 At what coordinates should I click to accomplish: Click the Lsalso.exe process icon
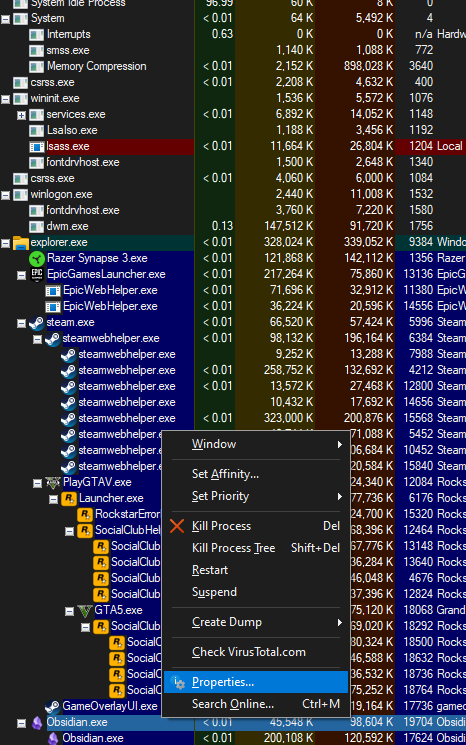coord(37,131)
